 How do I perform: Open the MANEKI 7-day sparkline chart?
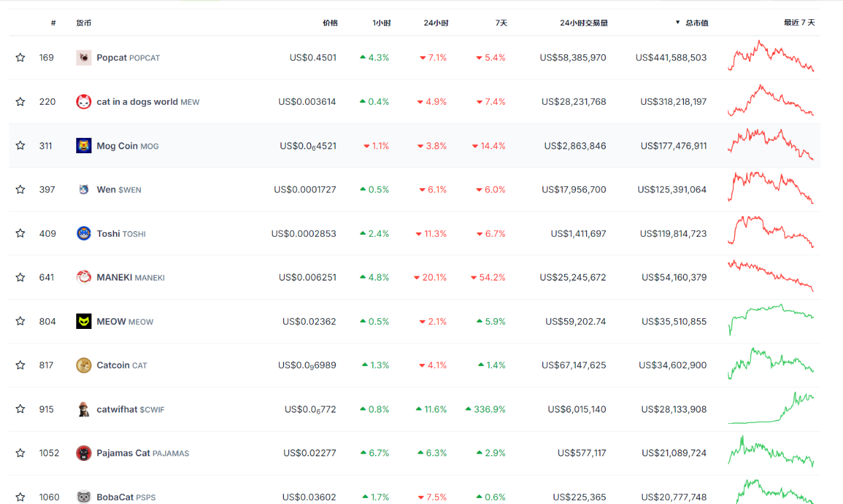(771, 276)
